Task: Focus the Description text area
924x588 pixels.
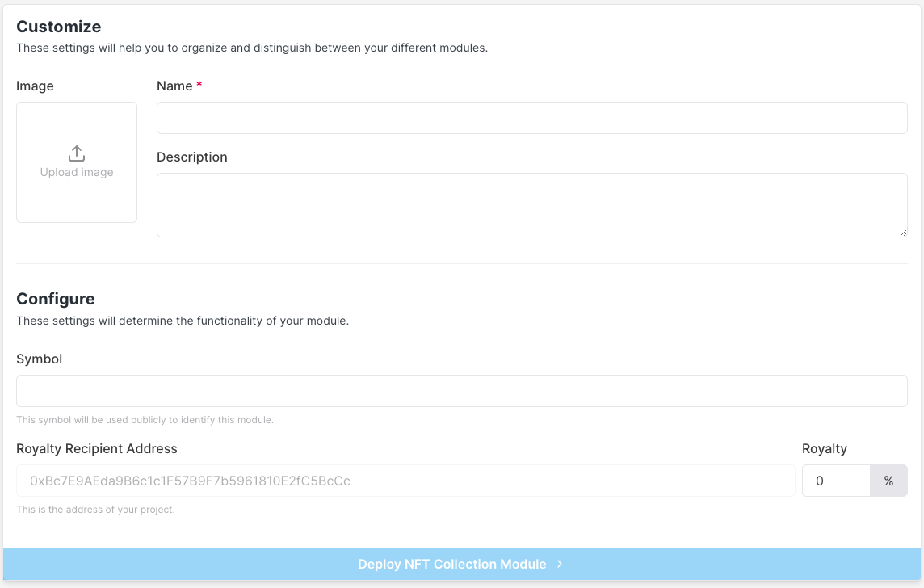Action: [531, 205]
